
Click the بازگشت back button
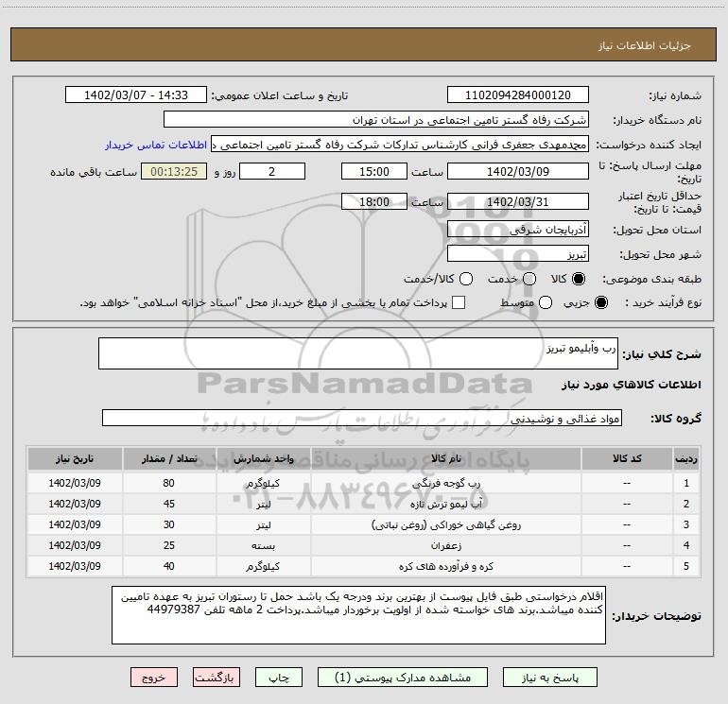217,678
